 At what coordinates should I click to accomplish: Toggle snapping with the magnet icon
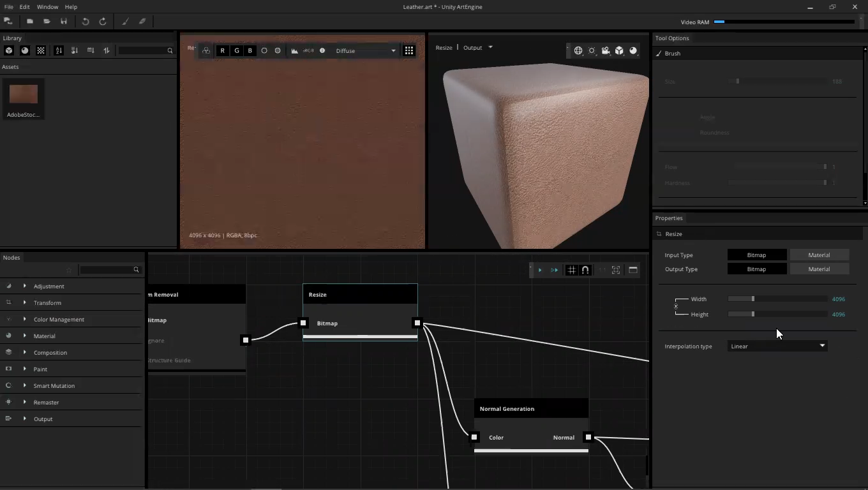tap(585, 270)
